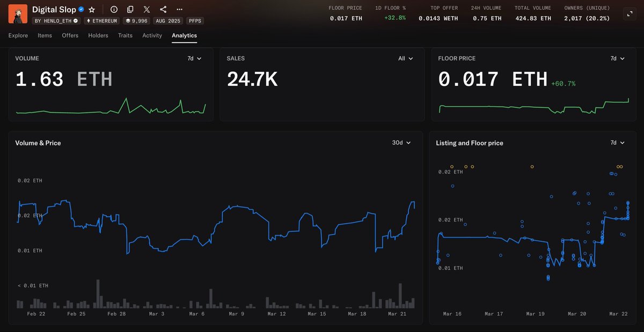The width and height of the screenshot is (644, 332).
Task: Open the X (Twitter) link icon
Action: tap(147, 10)
